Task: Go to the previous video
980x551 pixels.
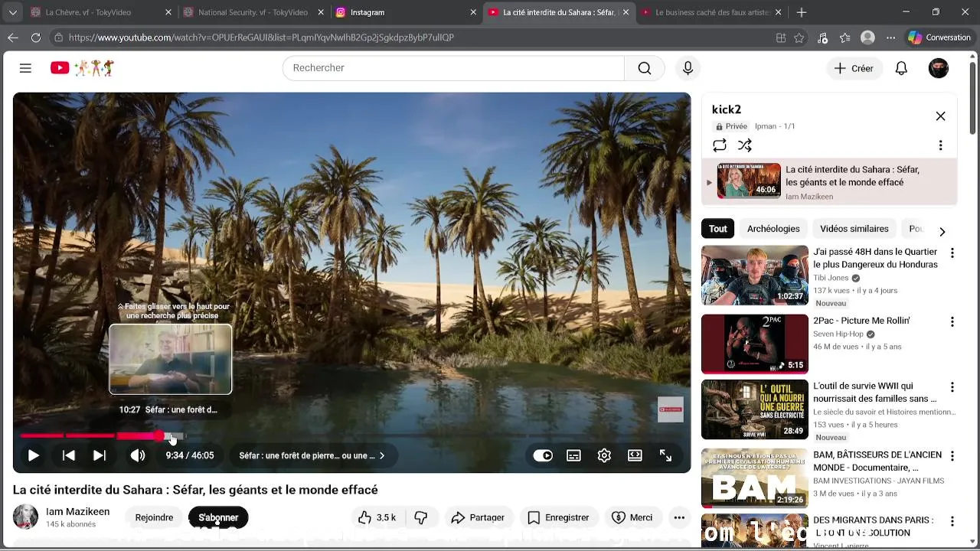Action: point(69,455)
